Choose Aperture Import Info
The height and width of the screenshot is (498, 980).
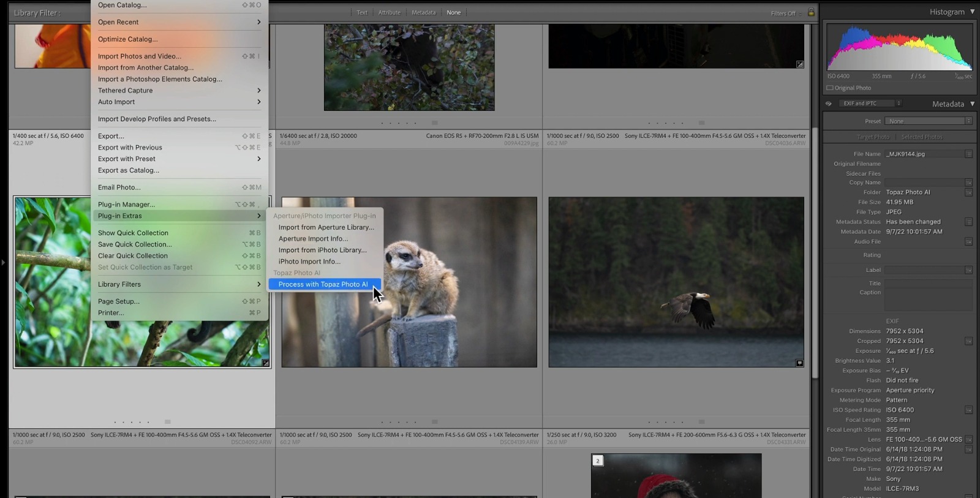(326, 239)
